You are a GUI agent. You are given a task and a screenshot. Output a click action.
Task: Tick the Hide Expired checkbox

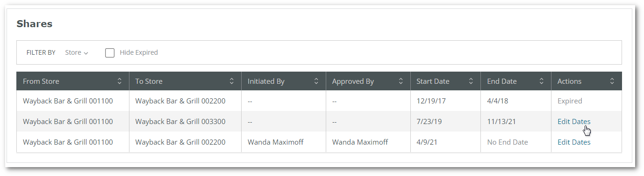tap(110, 52)
